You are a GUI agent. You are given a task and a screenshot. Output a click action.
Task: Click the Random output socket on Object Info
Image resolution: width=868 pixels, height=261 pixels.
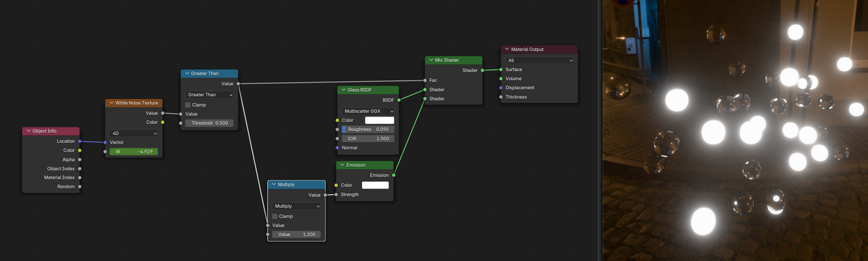pyautogui.click(x=80, y=186)
